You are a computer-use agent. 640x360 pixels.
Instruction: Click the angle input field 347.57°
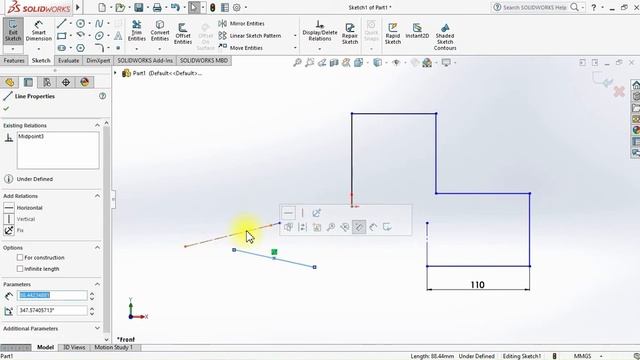click(x=52, y=311)
